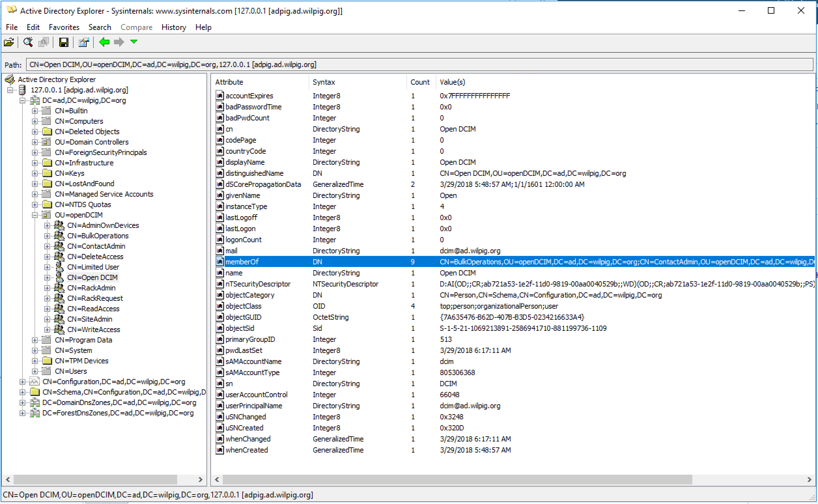Click the OU=openDCIM organizational unit icon
The image size is (818, 504).
(x=47, y=215)
